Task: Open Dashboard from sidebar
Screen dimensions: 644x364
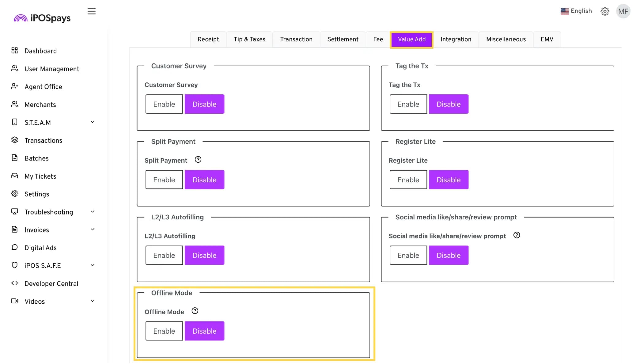Action: (40, 51)
